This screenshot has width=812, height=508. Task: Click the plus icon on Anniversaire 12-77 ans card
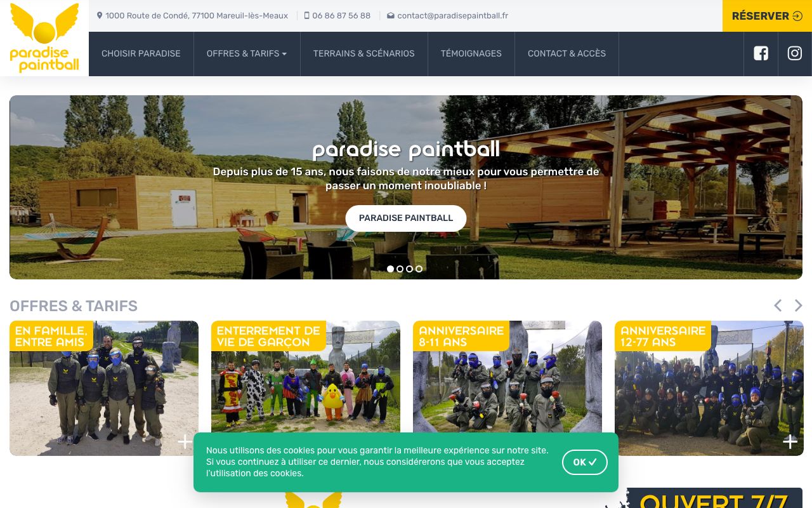coord(790,441)
